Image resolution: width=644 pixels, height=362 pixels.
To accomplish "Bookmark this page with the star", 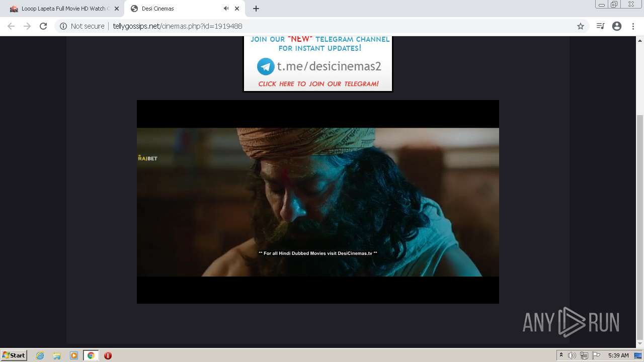I will (x=581, y=26).
